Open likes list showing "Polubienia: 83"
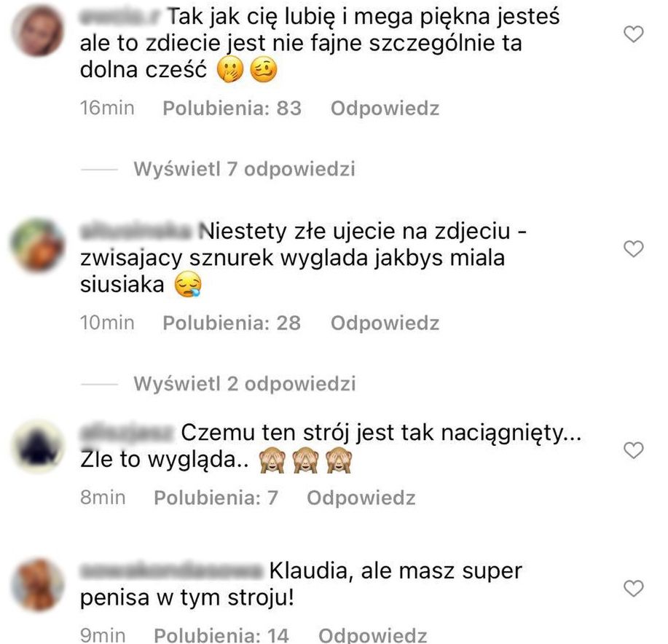 232,109
